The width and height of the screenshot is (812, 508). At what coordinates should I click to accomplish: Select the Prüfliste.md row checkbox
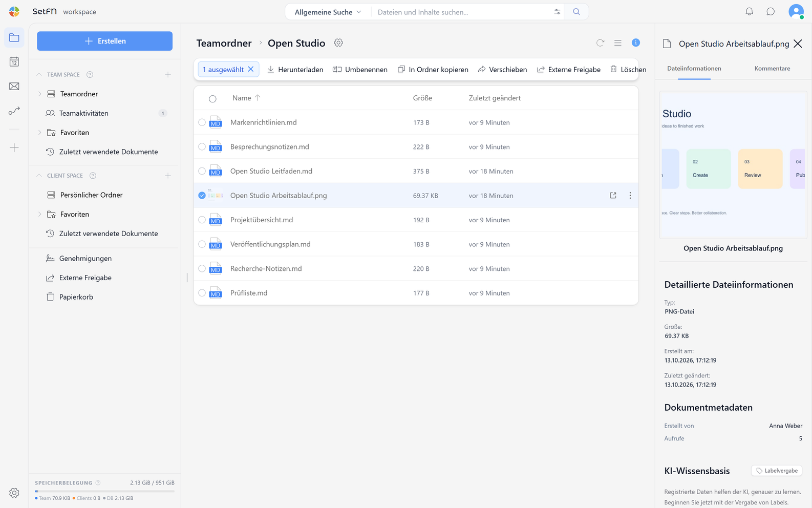pos(202,293)
